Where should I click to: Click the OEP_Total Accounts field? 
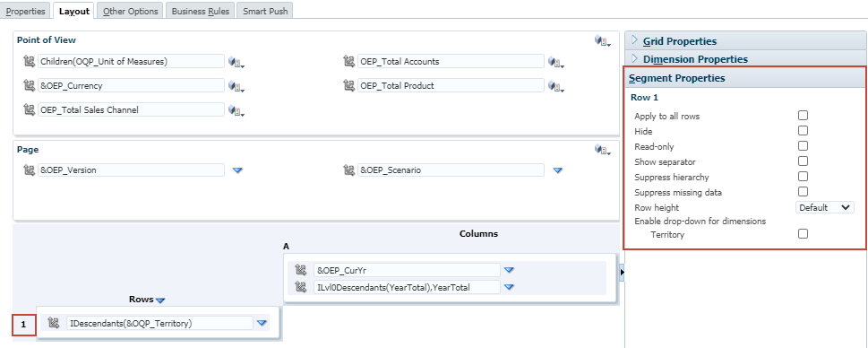(x=451, y=62)
